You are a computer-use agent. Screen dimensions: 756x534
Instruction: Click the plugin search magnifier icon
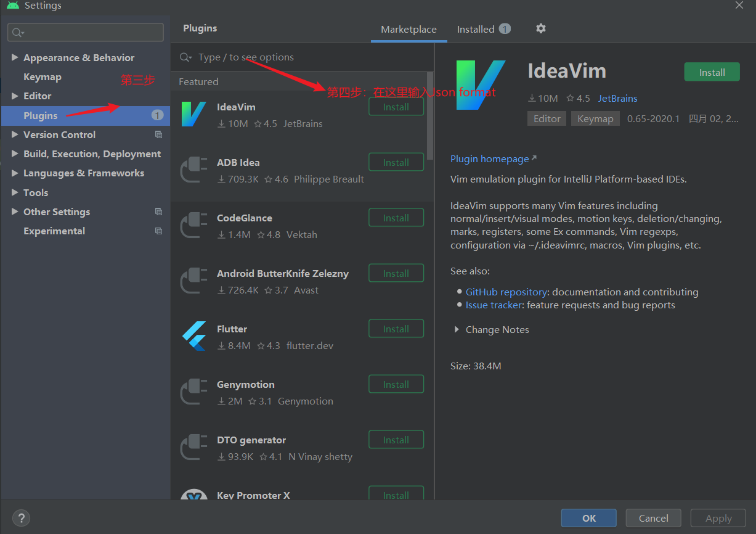(x=185, y=57)
